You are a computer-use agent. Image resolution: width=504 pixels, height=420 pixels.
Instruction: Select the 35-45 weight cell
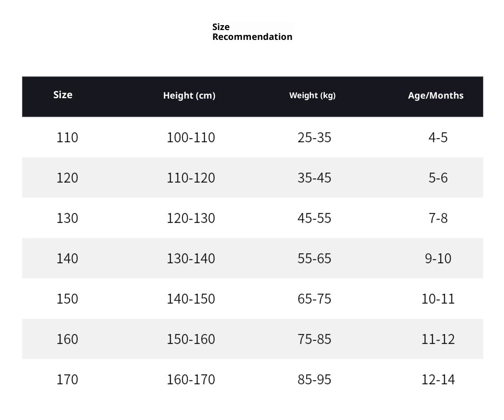314,178
